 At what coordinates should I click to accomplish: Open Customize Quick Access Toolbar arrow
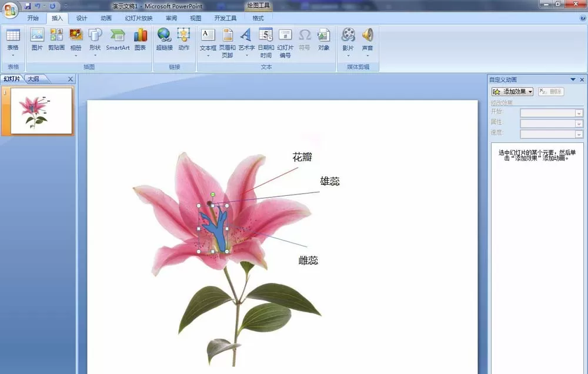coord(66,6)
